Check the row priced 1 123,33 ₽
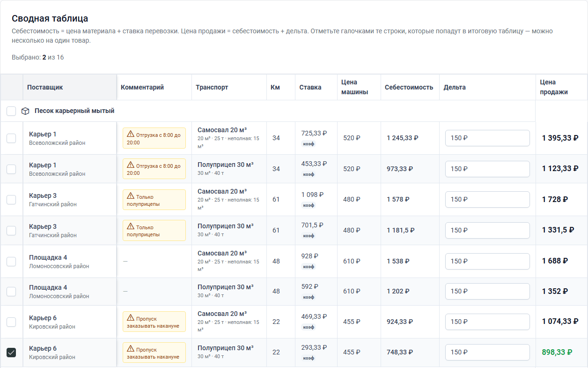The image size is (588, 368). [x=11, y=169]
